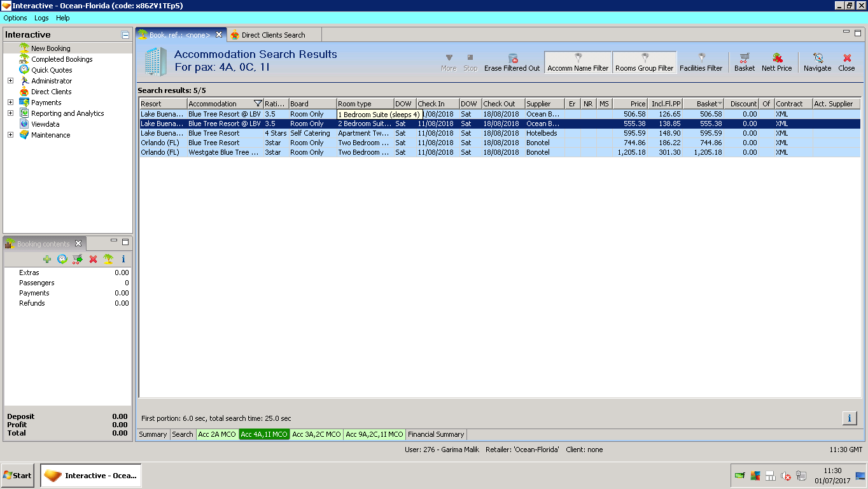Close the Booking contents tab

click(x=78, y=243)
